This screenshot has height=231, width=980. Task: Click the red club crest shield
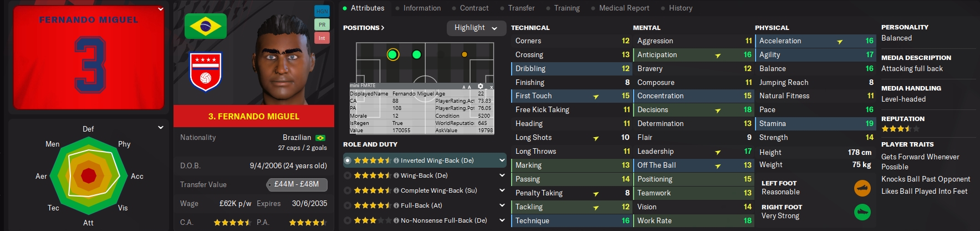(x=205, y=72)
